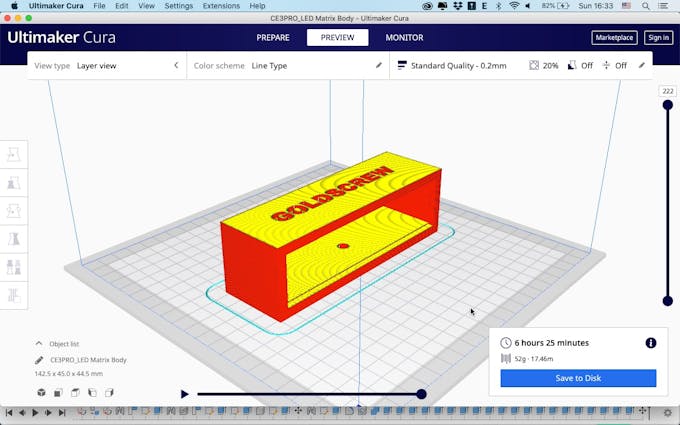680x425 pixels.
Task: Edit print settings pencil icon at far right
Action: pyautogui.click(x=642, y=65)
